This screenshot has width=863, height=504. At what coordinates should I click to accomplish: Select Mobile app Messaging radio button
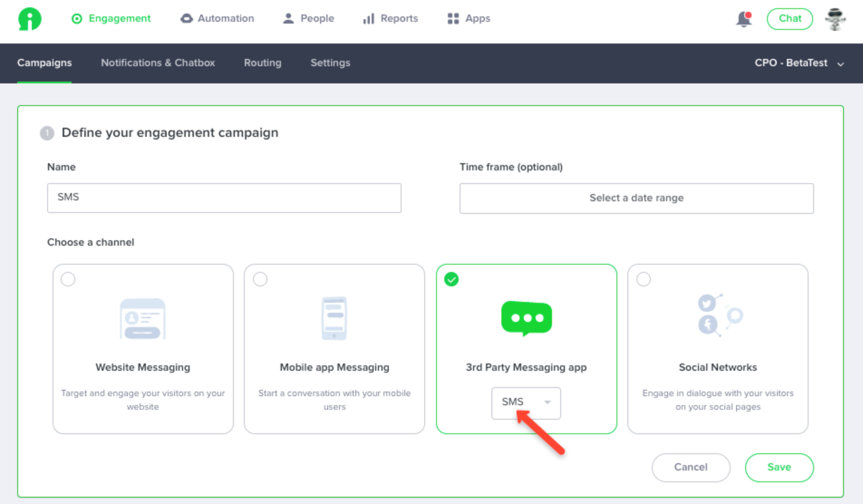point(260,279)
